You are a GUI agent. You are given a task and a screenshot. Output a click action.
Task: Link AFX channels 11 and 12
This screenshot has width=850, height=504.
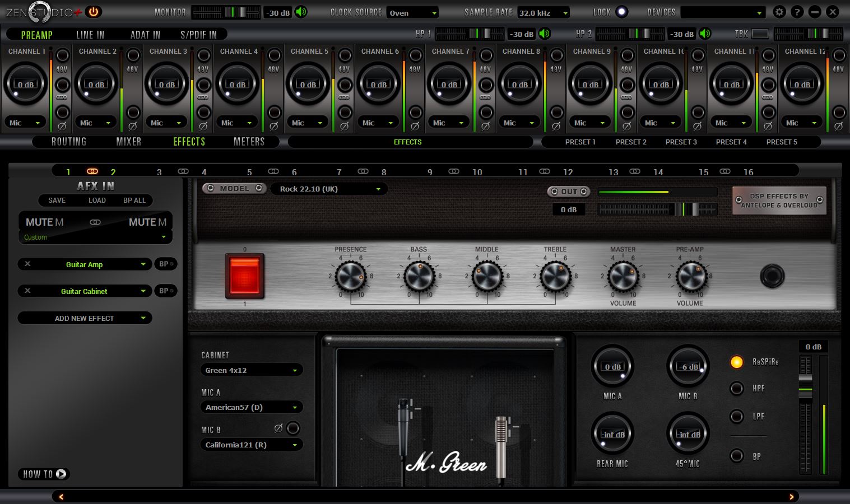545,171
